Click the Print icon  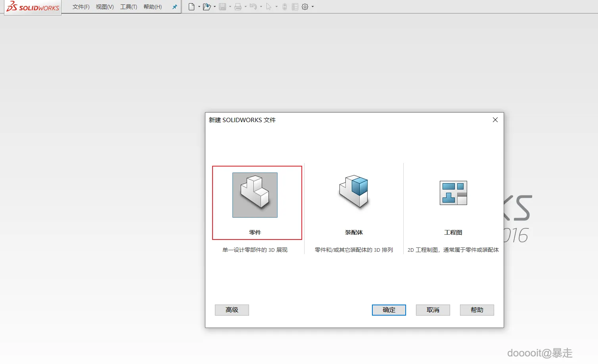[238, 7]
